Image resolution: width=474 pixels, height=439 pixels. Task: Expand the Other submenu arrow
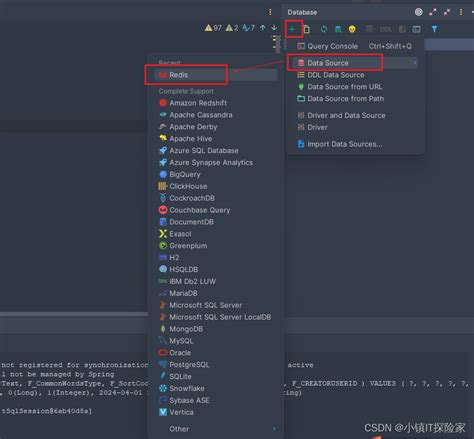274,429
